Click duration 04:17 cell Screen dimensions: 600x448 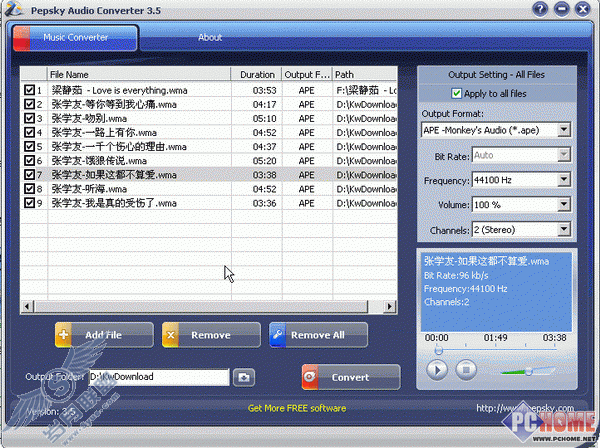[x=264, y=104]
